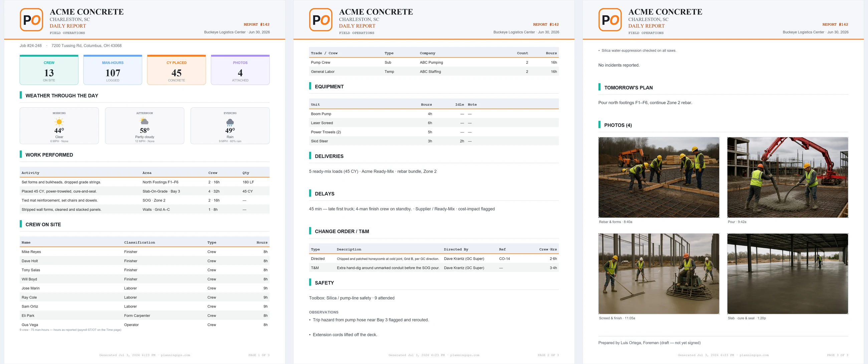The width and height of the screenshot is (868, 364).
Task: Click the Crew On Site heading
Action: click(x=43, y=224)
